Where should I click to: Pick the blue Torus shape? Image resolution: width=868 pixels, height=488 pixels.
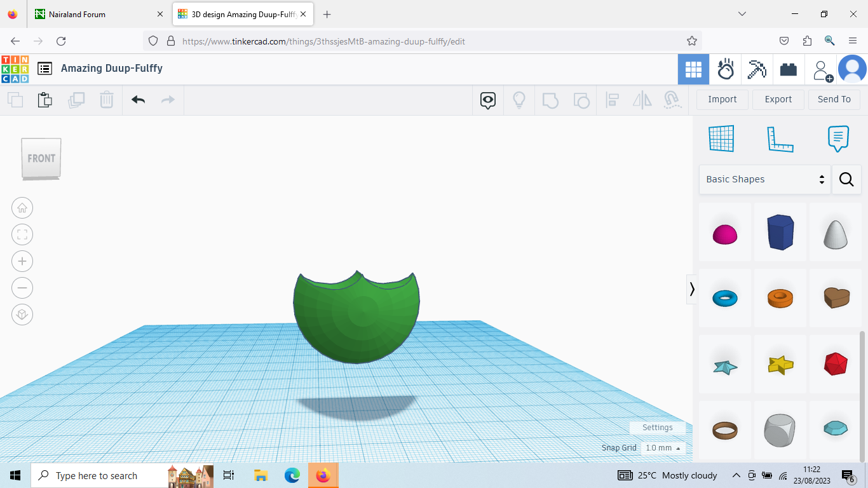[x=725, y=298]
